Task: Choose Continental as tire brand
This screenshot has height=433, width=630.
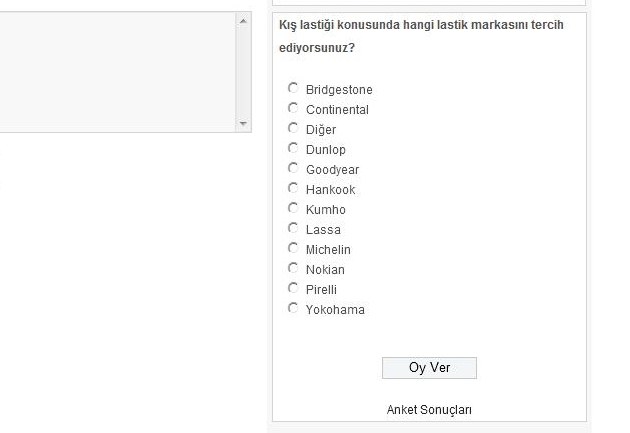Action: click(x=293, y=108)
